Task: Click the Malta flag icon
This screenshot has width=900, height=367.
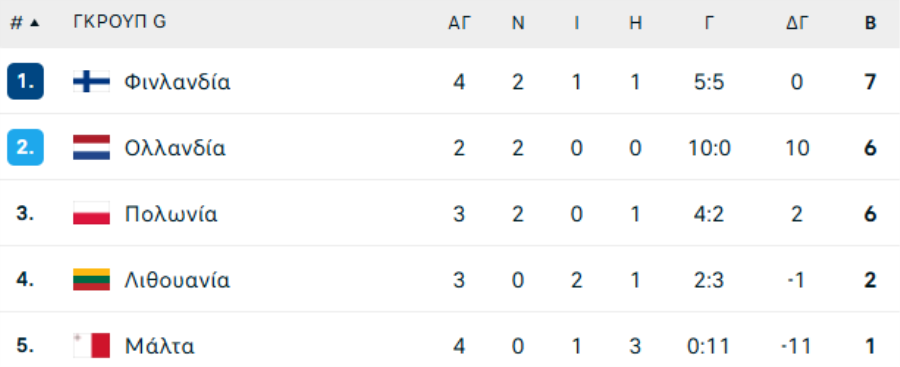Action: 91,346
